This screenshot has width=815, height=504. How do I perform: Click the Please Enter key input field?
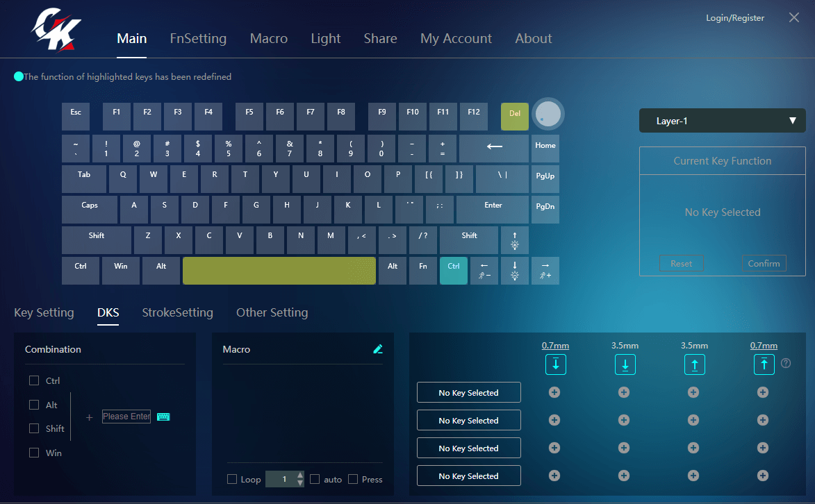pyautogui.click(x=126, y=417)
